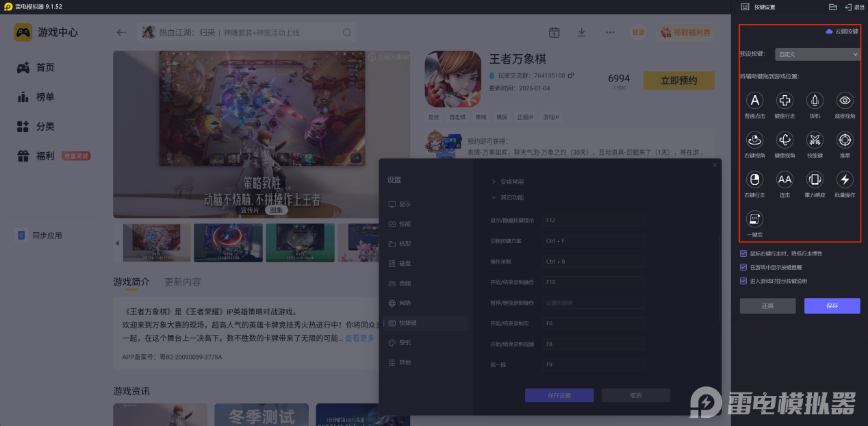Viewport: 868px width, 426px height.
Task: Open the 快捷键 settings tab
Action: point(424,323)
